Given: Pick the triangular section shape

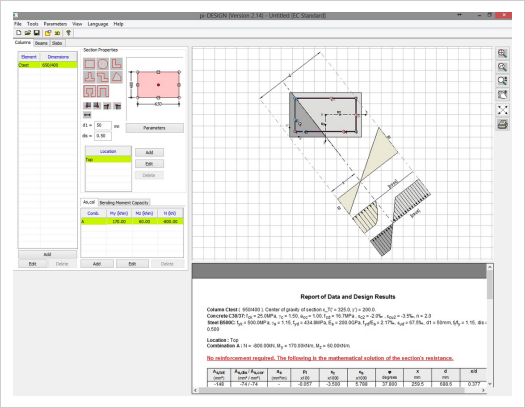Looking at the screenshot, I should [x=116, y=77].
